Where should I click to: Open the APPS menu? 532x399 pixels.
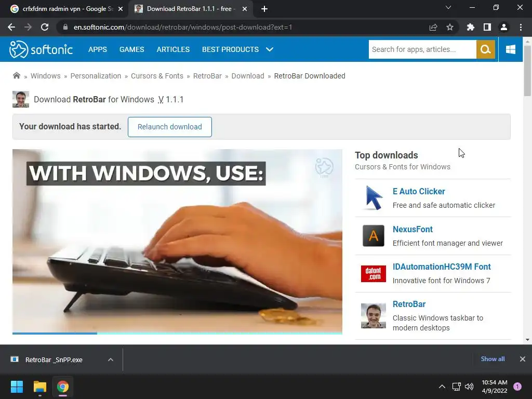[98, 49]
